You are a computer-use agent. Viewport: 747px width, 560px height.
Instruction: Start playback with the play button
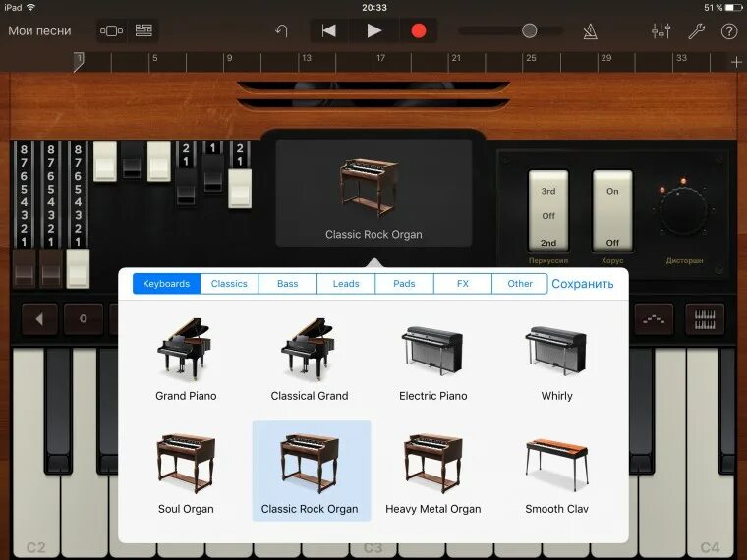point(373,31)
